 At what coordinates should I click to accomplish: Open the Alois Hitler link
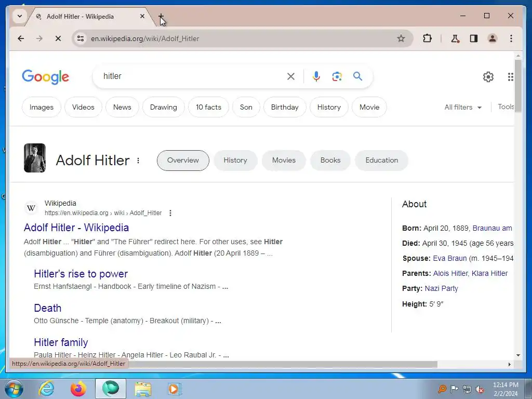450,273
